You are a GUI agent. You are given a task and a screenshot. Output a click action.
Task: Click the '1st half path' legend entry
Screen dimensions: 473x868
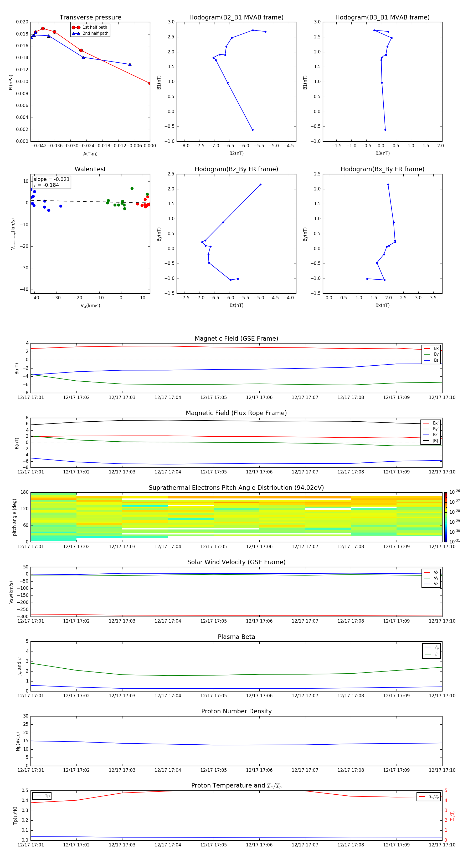click(x=90, y=27)
